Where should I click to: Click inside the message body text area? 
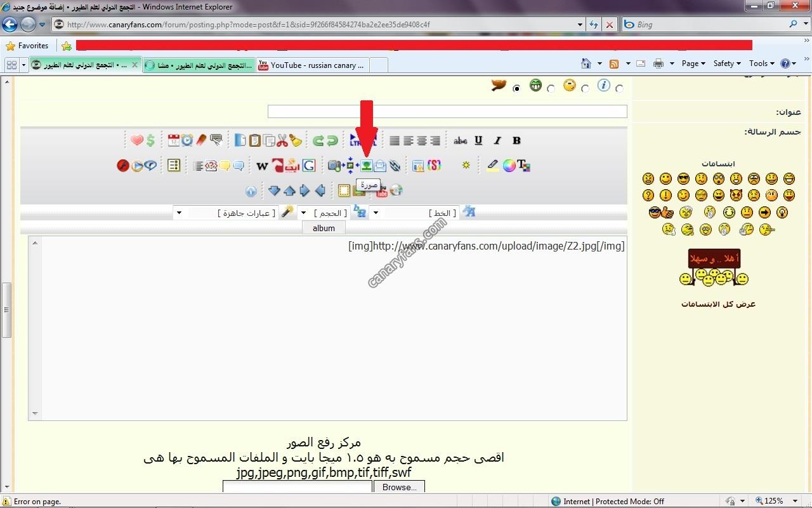point(327,328)
